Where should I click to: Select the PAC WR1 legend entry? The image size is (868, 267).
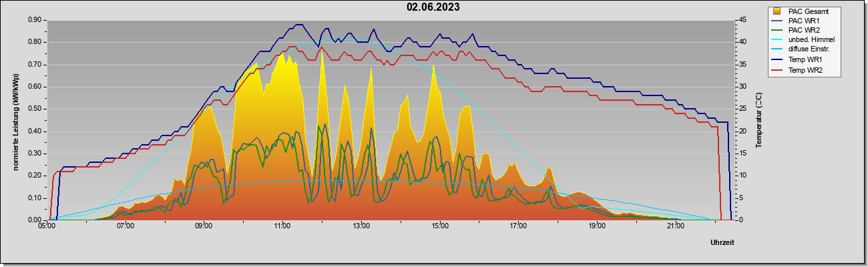[x=797, y=21]
